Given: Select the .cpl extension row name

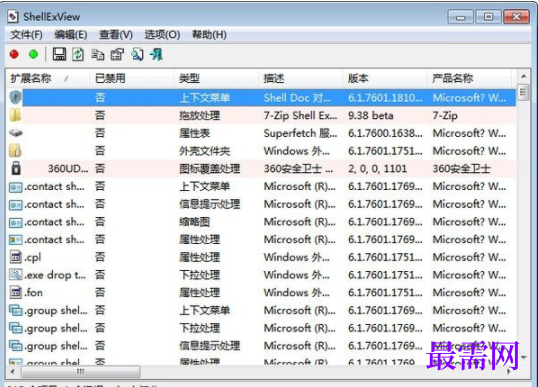Looking at the screenshot, I should pos(33,257).
